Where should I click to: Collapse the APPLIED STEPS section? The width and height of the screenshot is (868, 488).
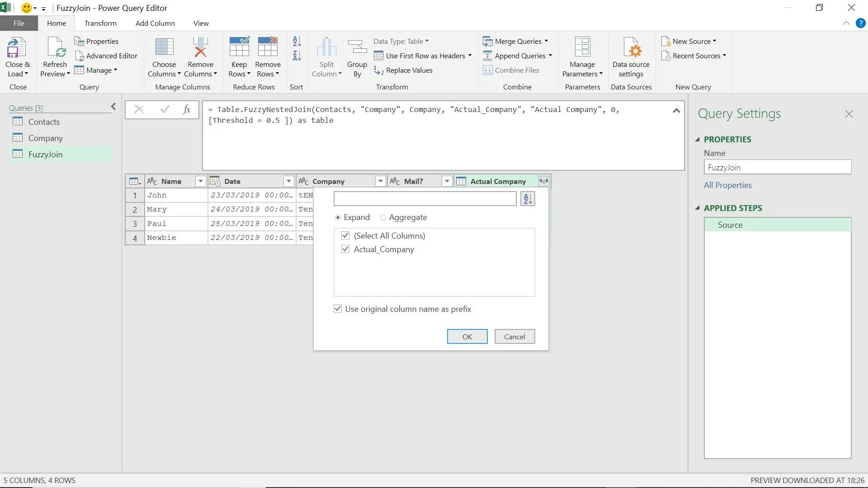pos(698,208)
